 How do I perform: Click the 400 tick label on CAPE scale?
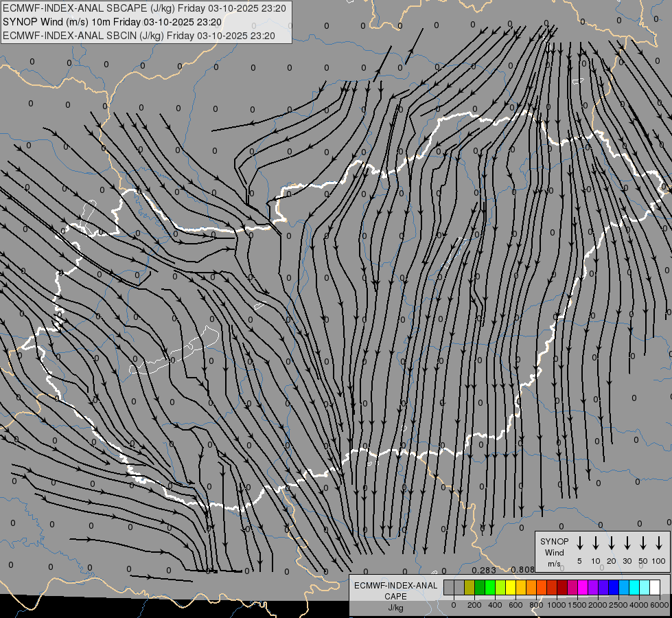[x=495, y=605]
